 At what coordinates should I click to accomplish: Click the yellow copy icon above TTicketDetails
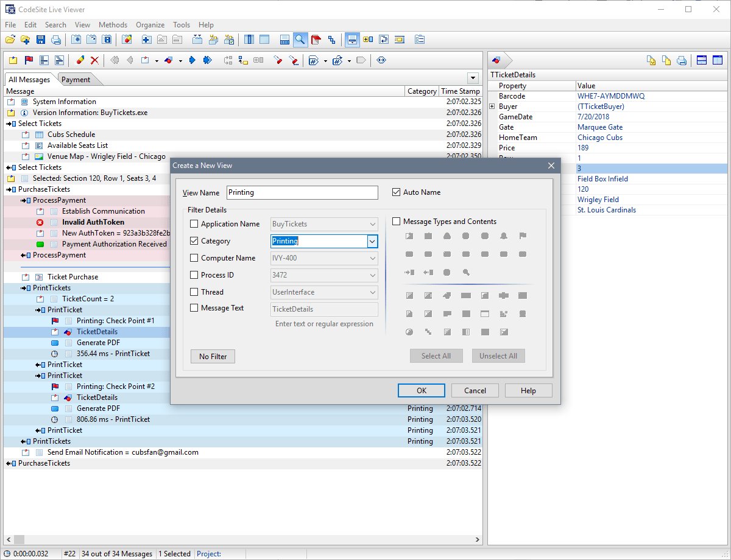click(666, 60)
